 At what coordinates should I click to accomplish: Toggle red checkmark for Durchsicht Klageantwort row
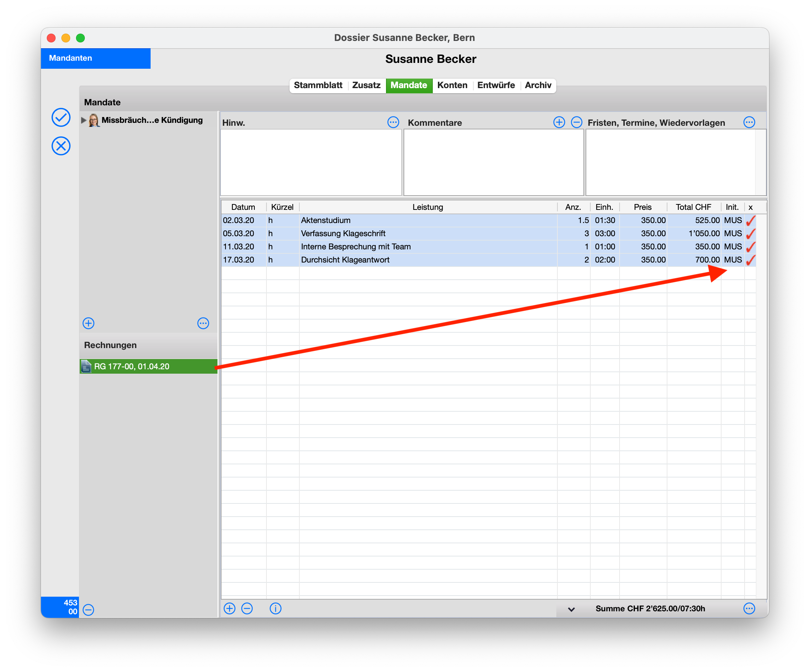pyautogui.click(x=750, y=260)
